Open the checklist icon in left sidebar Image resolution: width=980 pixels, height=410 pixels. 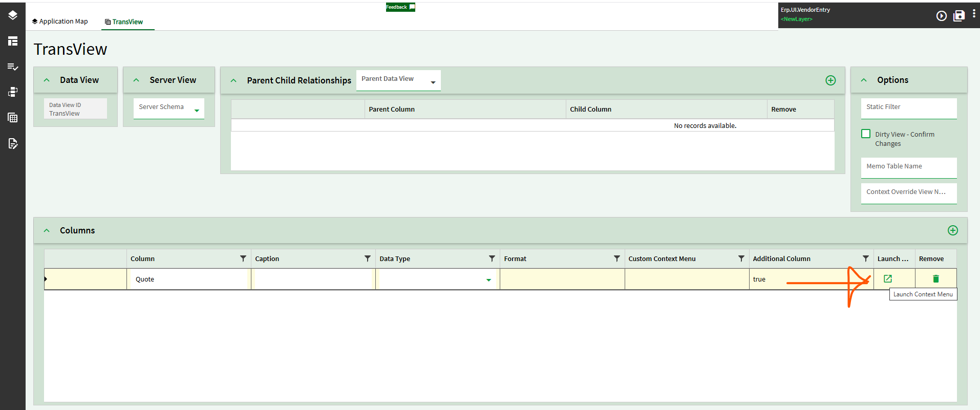pyautogui.click(x=13, y=67)
